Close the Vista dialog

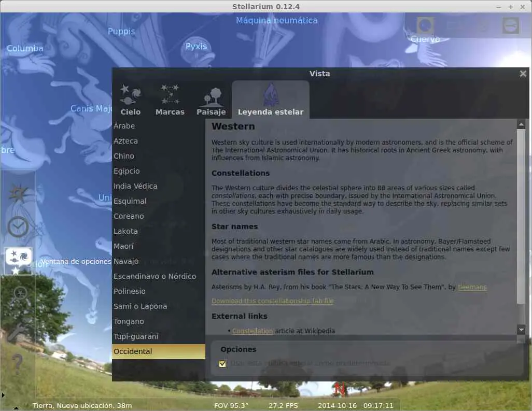tap(523, 74)
